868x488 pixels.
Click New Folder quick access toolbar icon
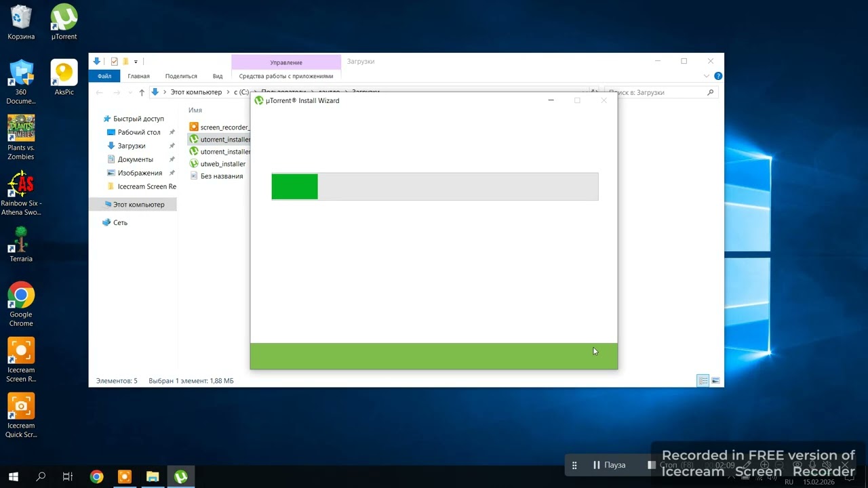[x=125, y=61]
